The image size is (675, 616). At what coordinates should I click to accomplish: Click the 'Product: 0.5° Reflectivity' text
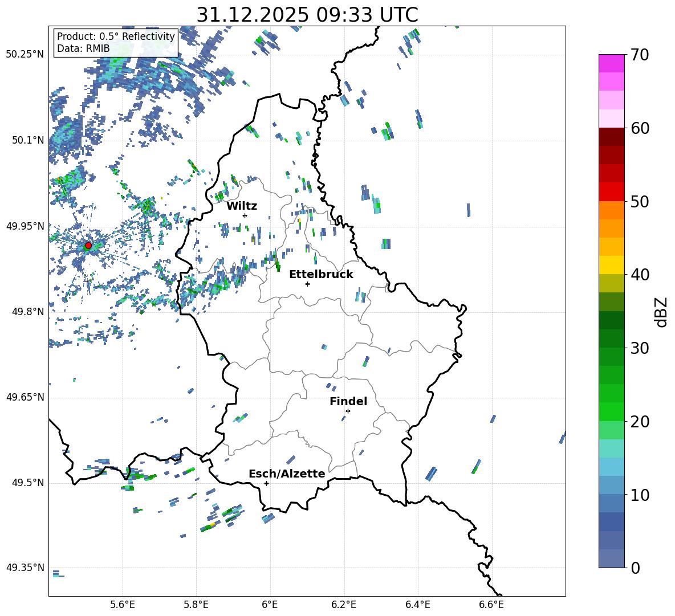coord(116,36)
